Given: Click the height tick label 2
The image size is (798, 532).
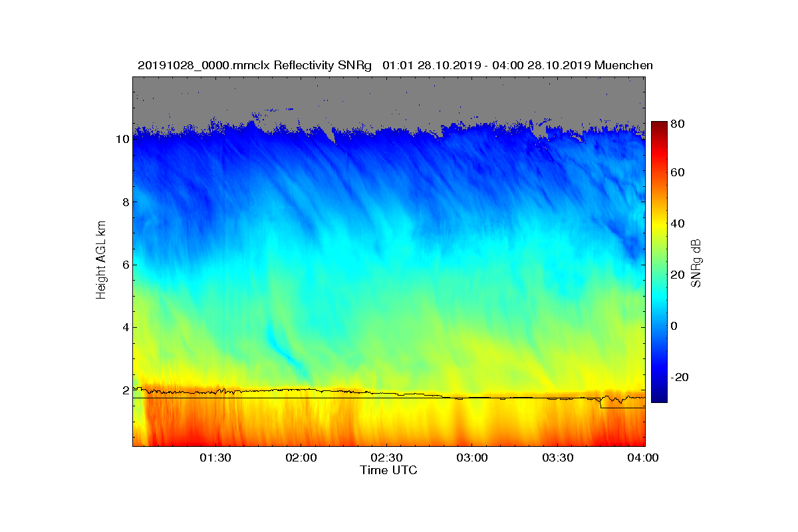Looking at the screenshot, I should (124, 390).
